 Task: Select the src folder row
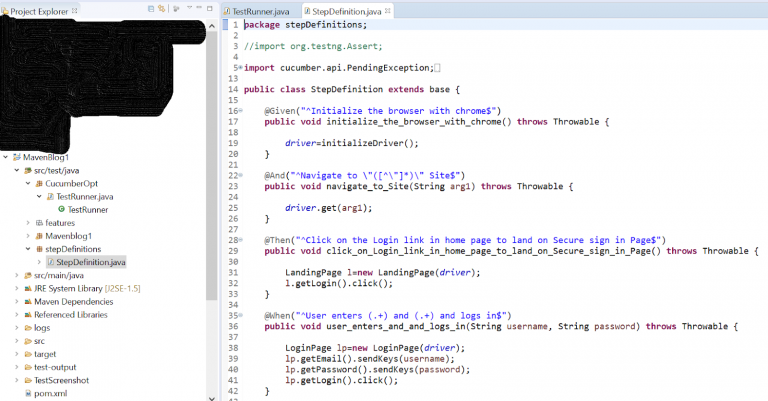point(34,341)
